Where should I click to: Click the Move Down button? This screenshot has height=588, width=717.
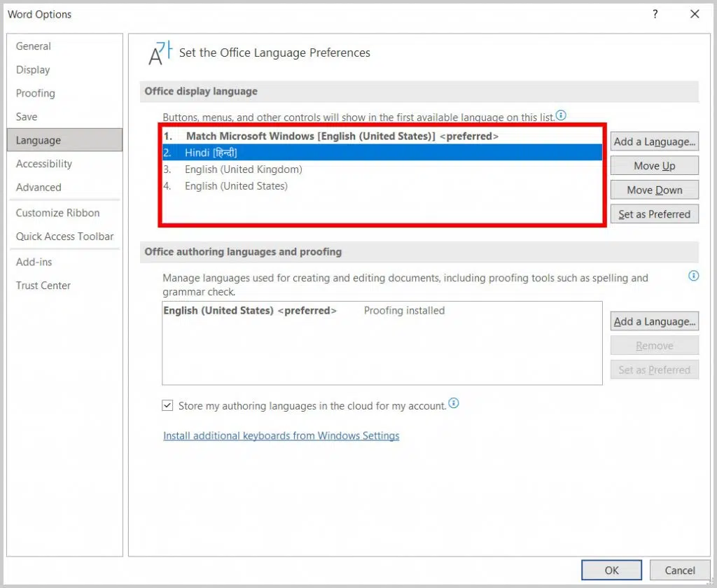tap(655, 190)
